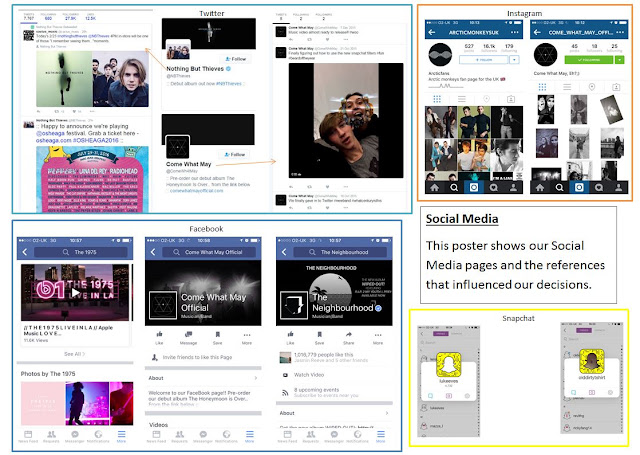Open Messenger tab on The 1975 Facebook screen
640x455 pixels.
tap(75, 436)
